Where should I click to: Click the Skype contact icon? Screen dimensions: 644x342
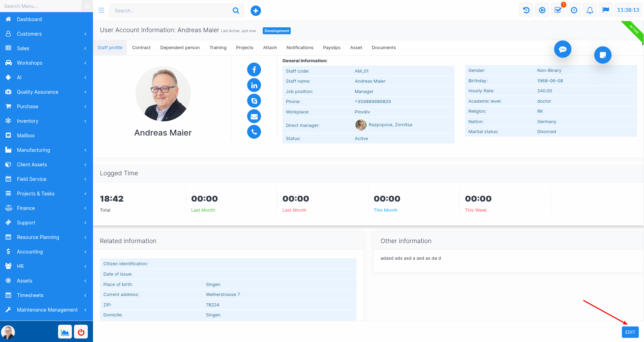pyautogui.click(x=254, y=101)
